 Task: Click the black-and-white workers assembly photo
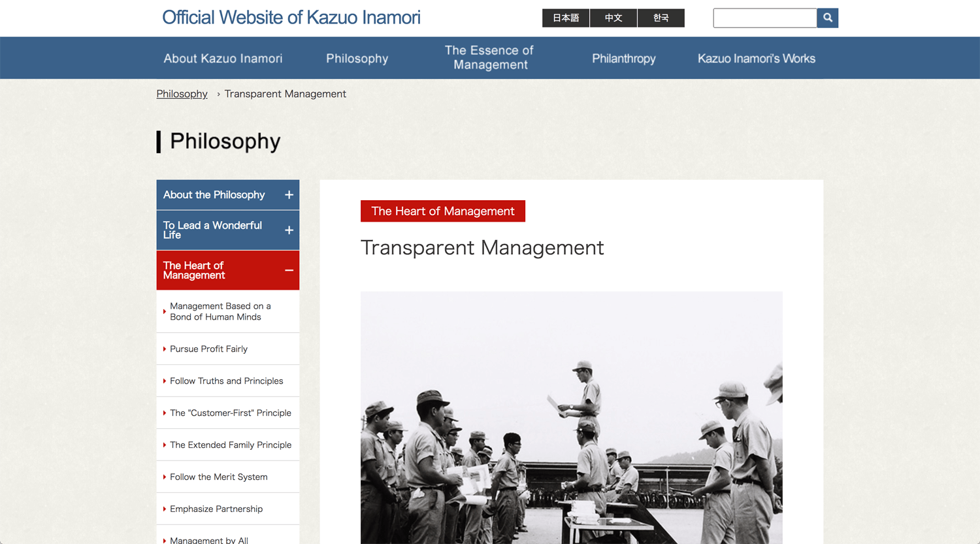[x=572, y=418]
